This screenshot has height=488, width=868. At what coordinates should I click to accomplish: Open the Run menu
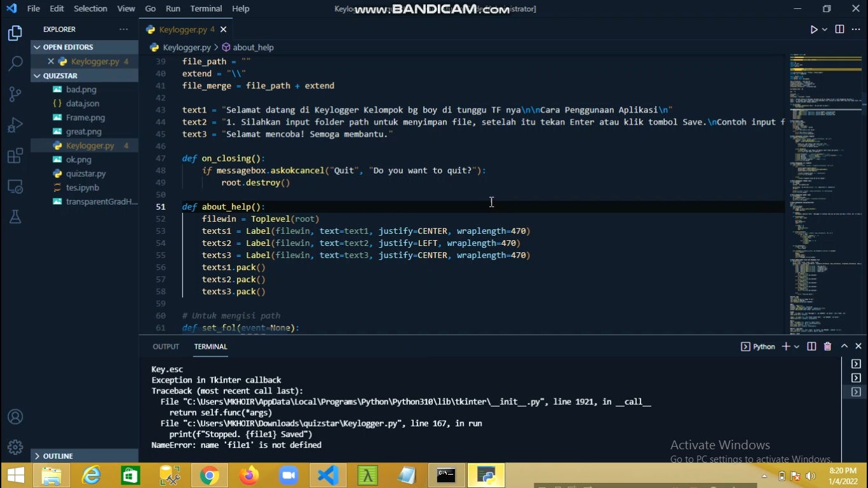(173, 8)
